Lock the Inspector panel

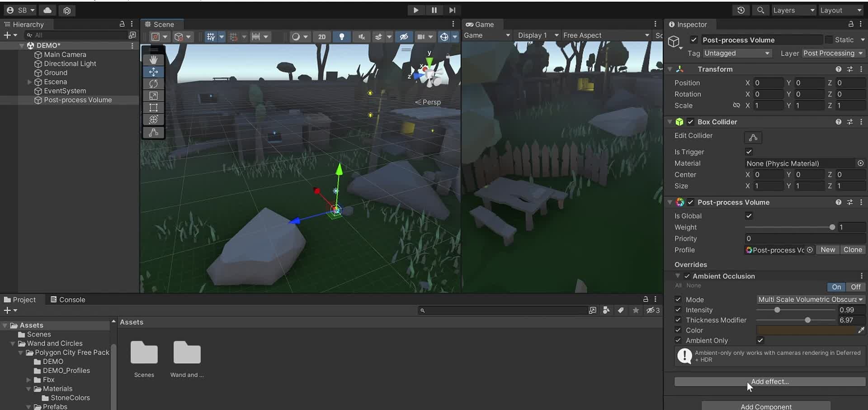(851, 24)
